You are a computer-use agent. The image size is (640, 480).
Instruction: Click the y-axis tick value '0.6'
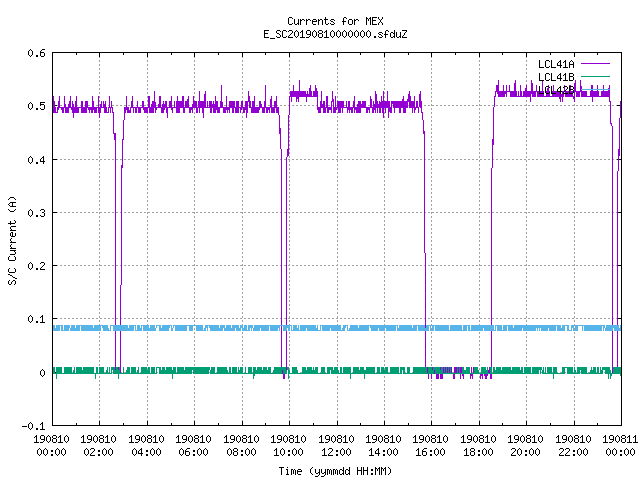pos(36,53)
